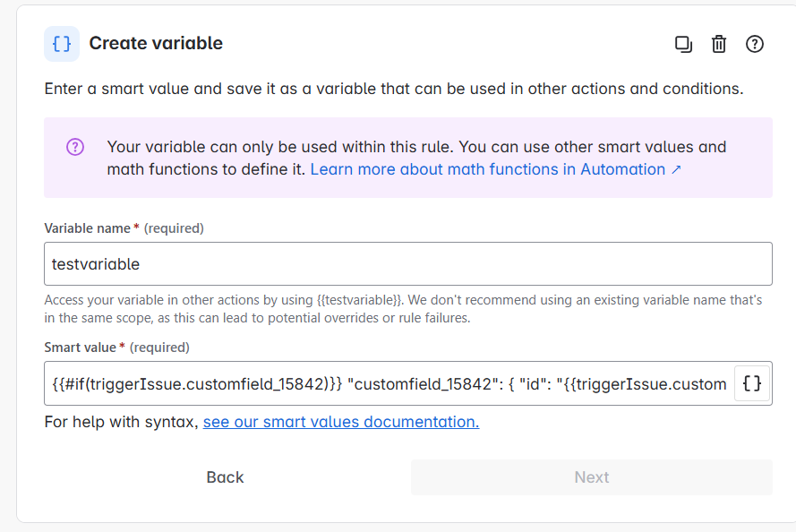
Task: Open the smart values documentation link
Action: tap(340, 422)
